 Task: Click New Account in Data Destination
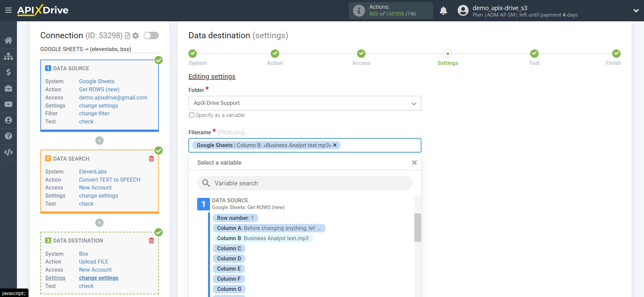coord(96,270)
